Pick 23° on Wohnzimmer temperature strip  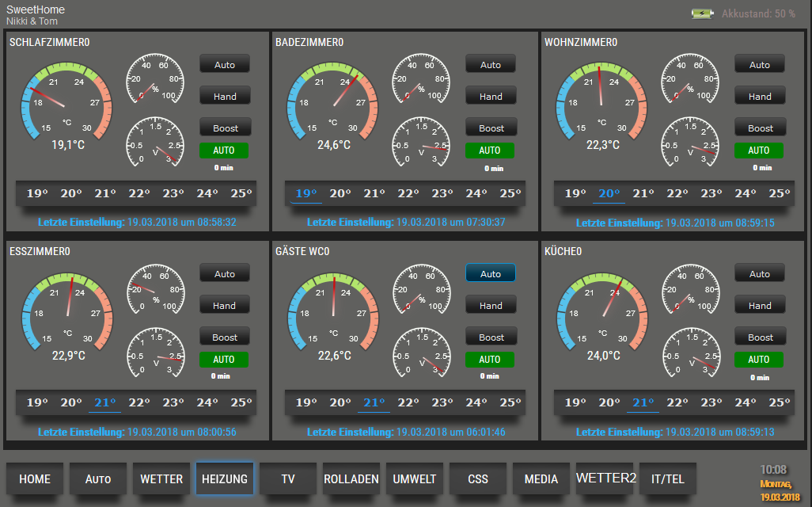[711, 193]
